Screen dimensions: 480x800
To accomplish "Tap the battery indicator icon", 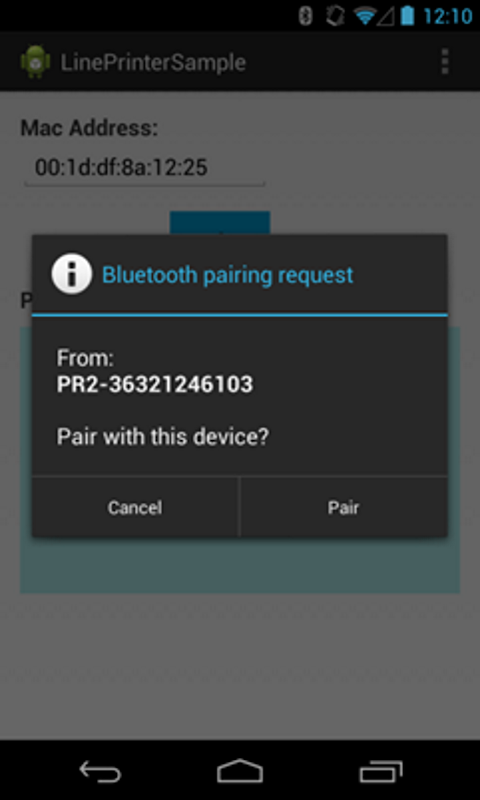I will pos(407,16).
